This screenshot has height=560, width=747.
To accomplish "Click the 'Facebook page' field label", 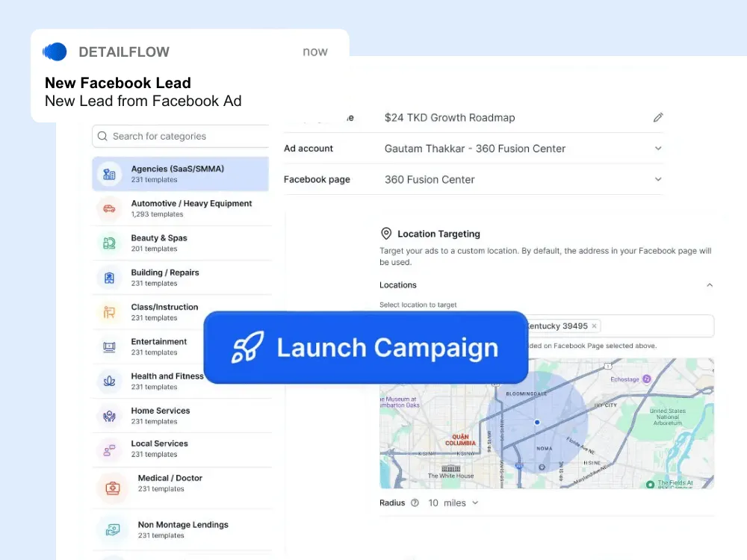I will (317, 179).
